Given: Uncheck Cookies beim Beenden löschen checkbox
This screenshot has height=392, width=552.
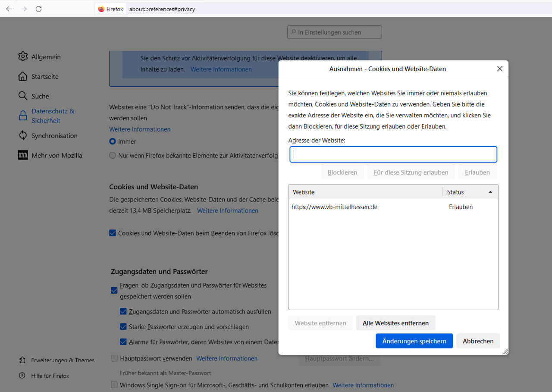Looking at the screenshot, I should [x=113, y=233].
